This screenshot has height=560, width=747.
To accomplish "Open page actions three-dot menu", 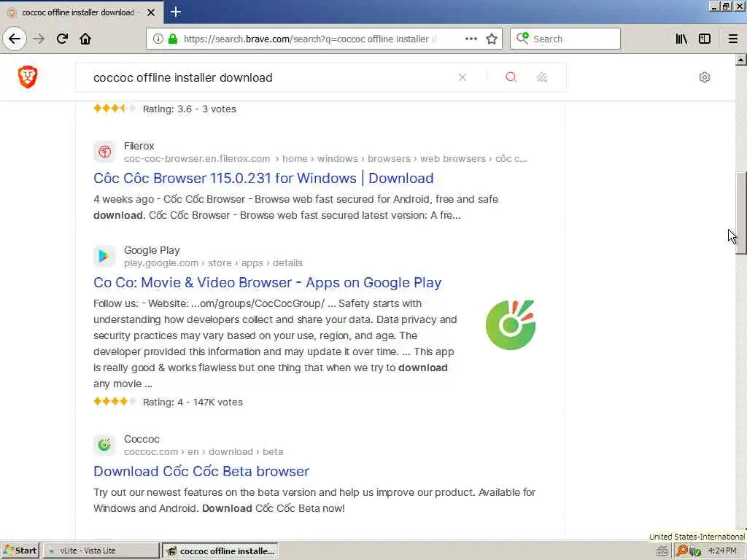I will (471, 39).
